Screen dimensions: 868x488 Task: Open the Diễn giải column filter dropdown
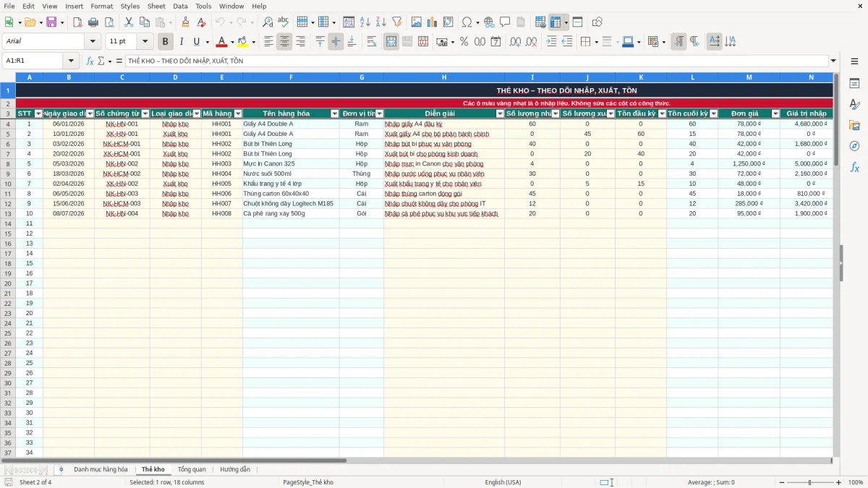pyautogui.click(x=500, y=114)
